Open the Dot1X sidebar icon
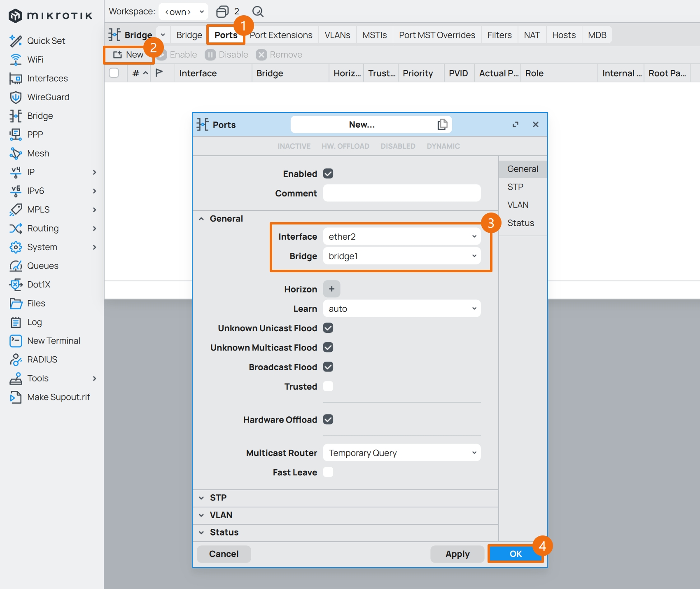This screenshot has width=700, height=589. [x=16, y=285]
